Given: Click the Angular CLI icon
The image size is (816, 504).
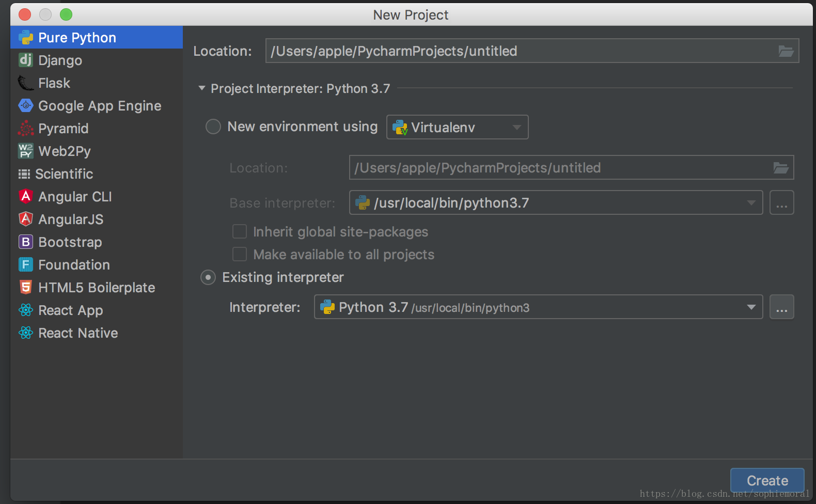Looking at the screenshot, I should point(26,196).
